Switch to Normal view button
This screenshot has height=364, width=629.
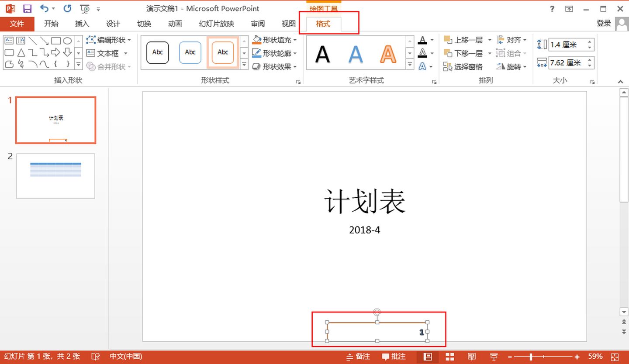428,357
